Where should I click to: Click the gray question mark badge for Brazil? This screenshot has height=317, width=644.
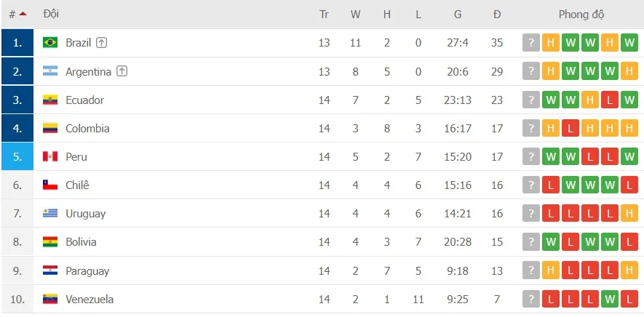point(531,43)
